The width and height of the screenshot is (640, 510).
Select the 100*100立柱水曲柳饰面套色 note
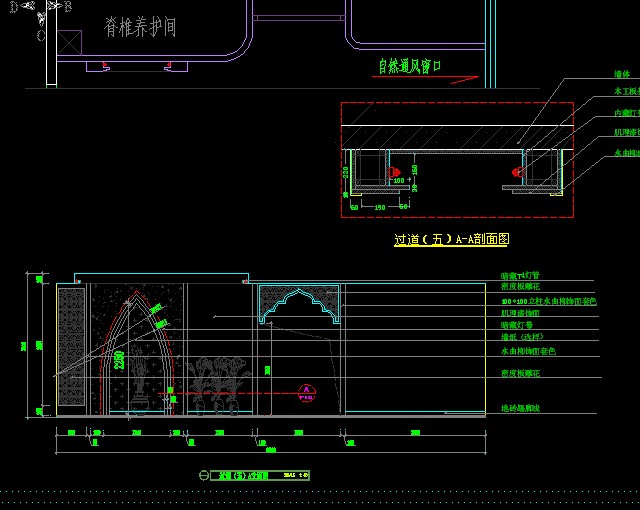tap(549, 301)
